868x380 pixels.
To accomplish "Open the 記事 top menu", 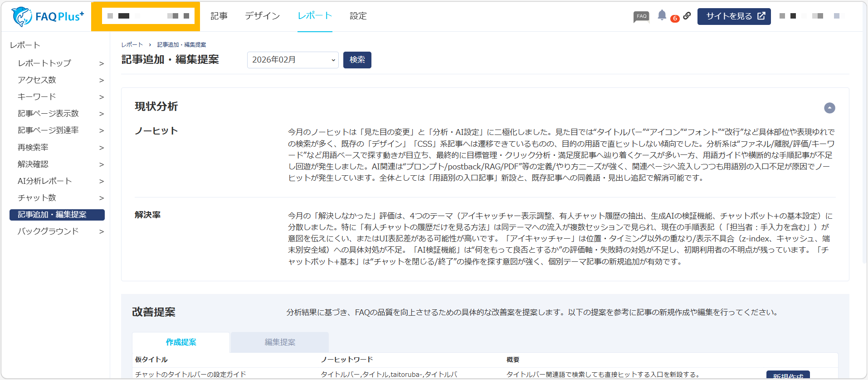I will point(219,16).
